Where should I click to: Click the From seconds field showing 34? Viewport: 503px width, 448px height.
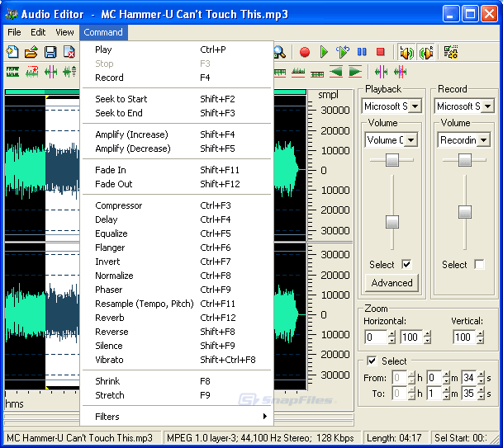[x=469, y=378]
